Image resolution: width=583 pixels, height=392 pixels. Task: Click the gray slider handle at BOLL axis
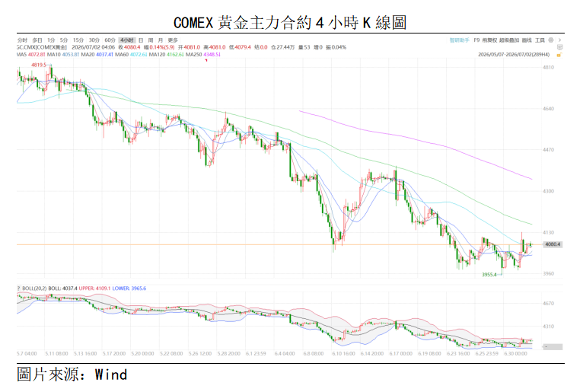click(x=552, y=346)
